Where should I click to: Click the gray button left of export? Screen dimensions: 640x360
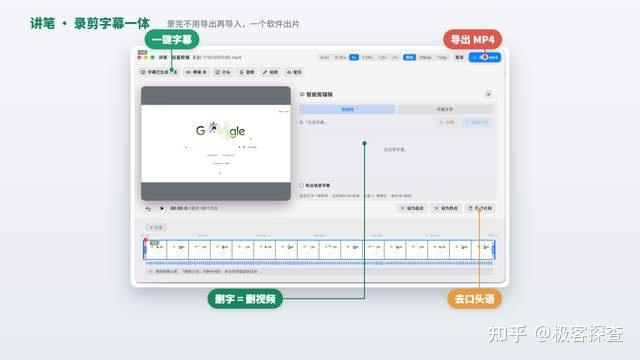460,58
